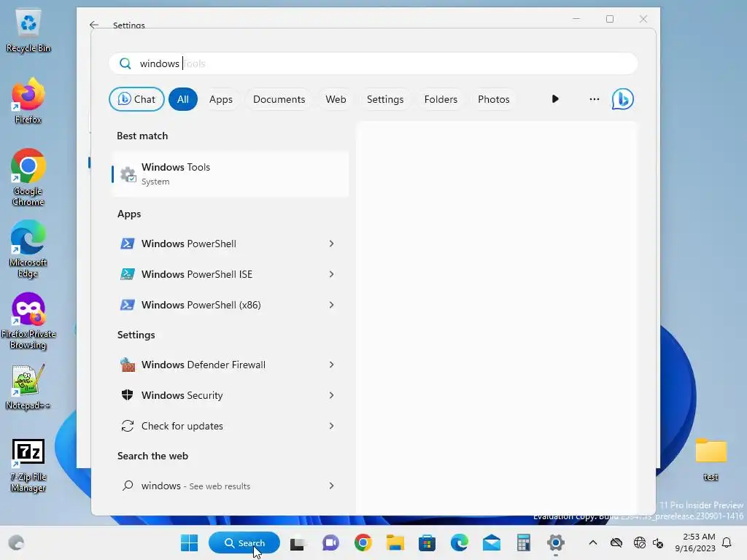Screen dimensions: 747x560
Task: Switch to the Chat filter
Action: point(136,99)
